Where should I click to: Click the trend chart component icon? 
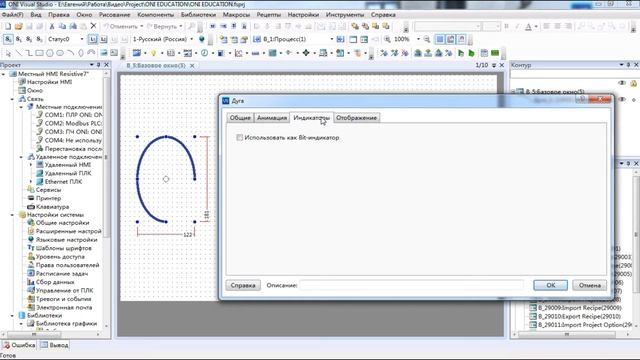tap(238, 53)
